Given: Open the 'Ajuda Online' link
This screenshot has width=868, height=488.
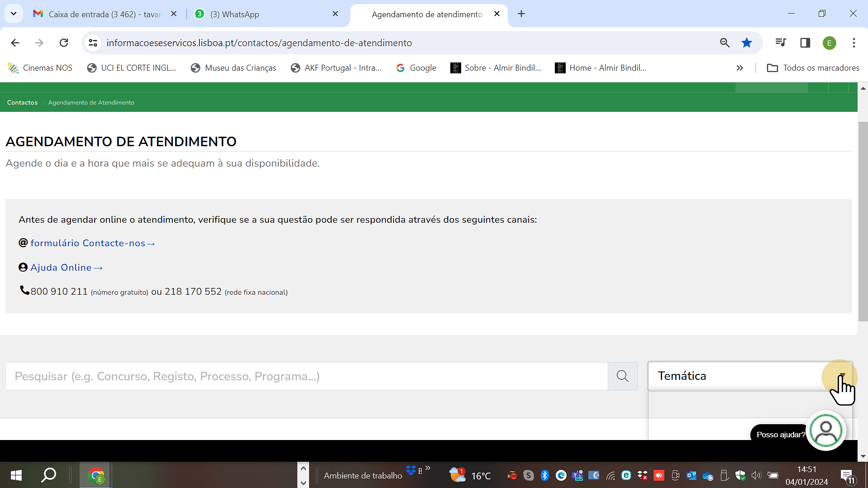Looking at the screenshot, I should coord(62,268).
